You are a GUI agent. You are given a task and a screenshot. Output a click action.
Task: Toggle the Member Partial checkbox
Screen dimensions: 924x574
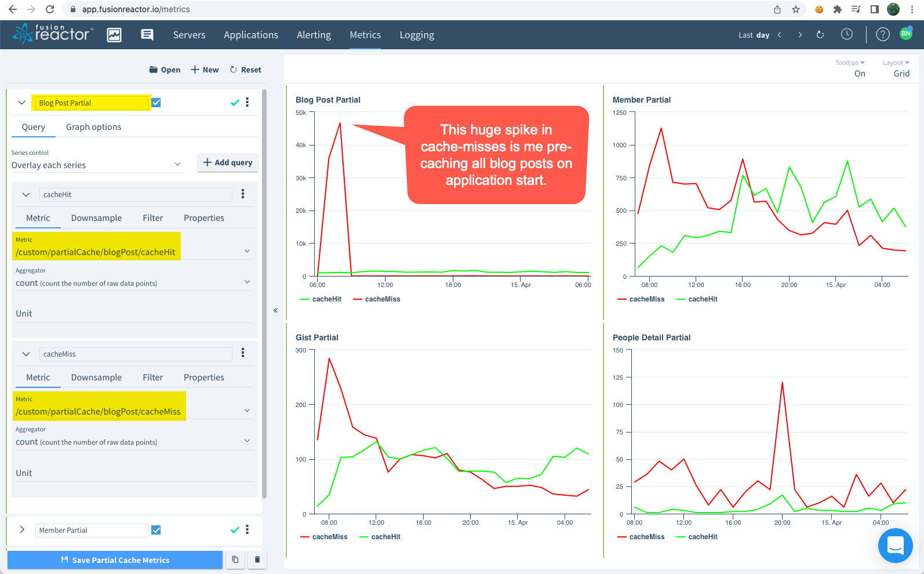tap(157, 530)
